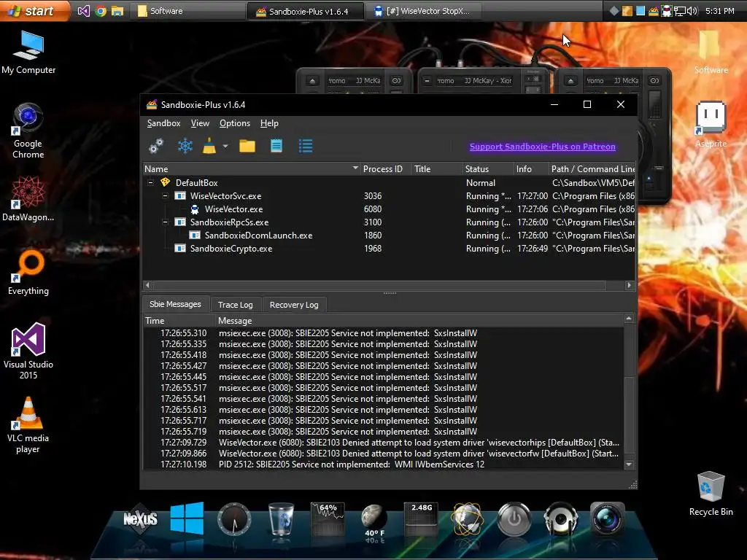Viewport: 747px width, 560px height.
Task: Follow the Support Sandboxie-Plus on Patreon link
Action: click(x=543, y=147)
